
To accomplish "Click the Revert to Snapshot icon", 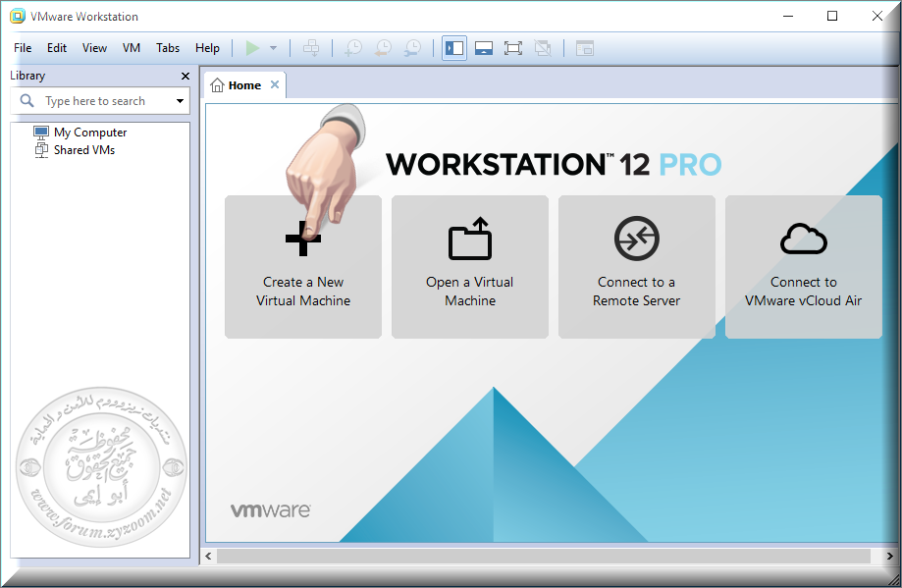I will coord(383,48).
